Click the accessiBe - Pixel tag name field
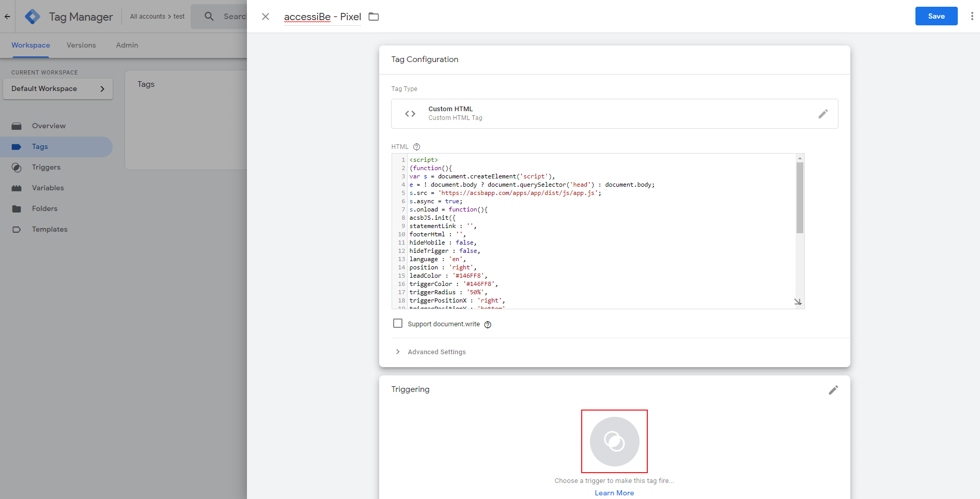The height and width of the screenshot is (499, 980). coord(322,17)
